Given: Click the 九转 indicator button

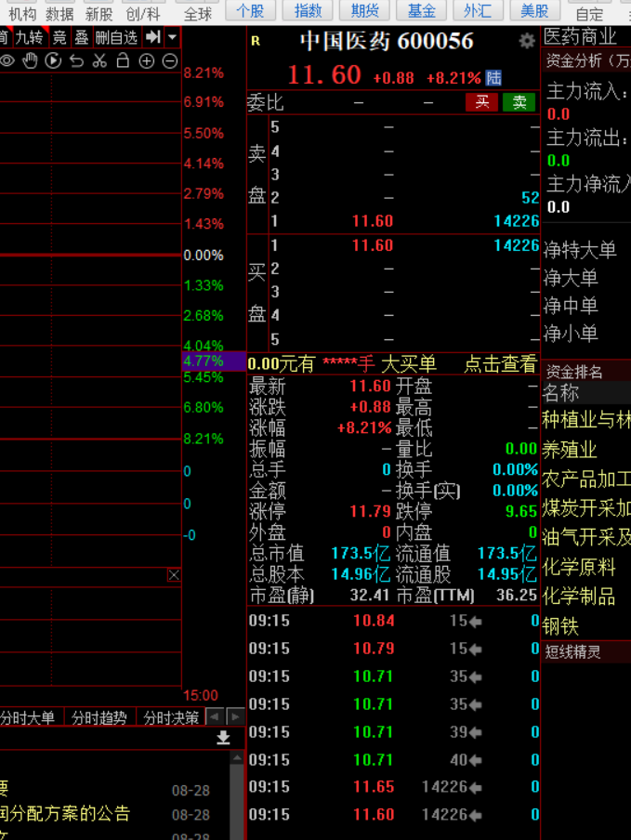Looking at the screenshot, I should pos(29,37).
